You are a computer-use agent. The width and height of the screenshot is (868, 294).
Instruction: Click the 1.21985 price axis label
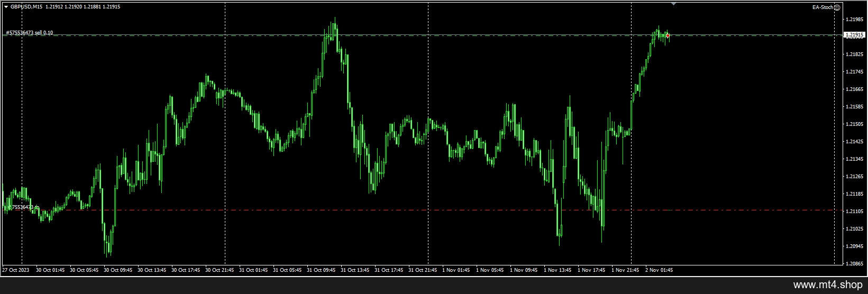click(x=854, y=20)
